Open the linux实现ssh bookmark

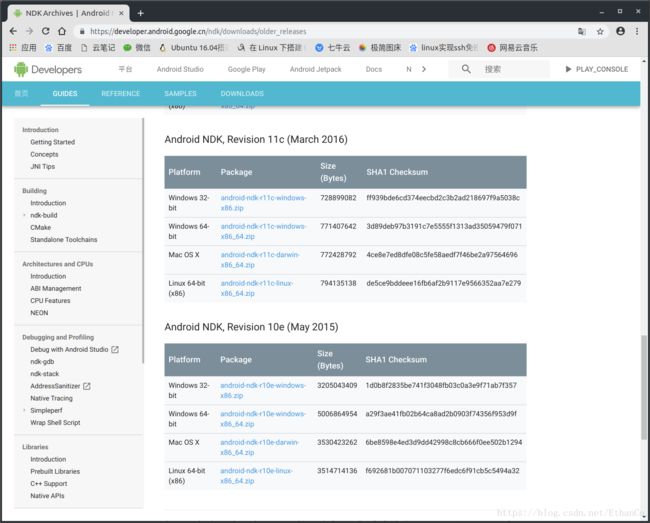coord(444,48)
